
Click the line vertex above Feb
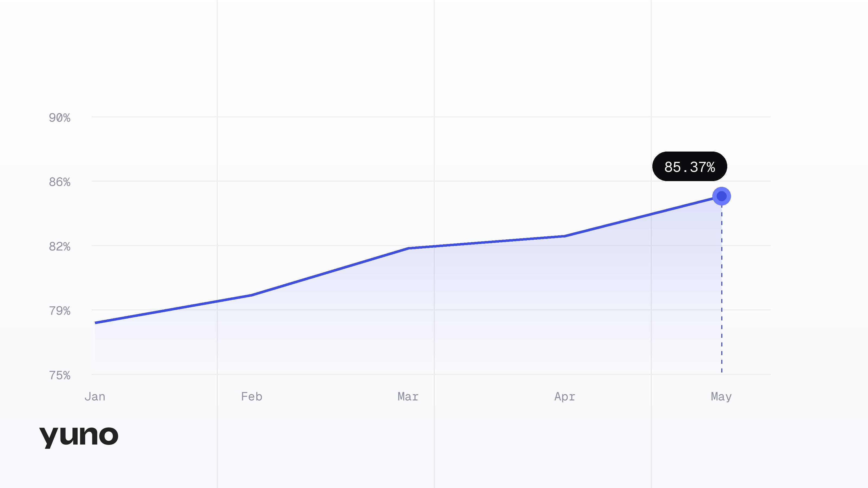tap(251, 295)
